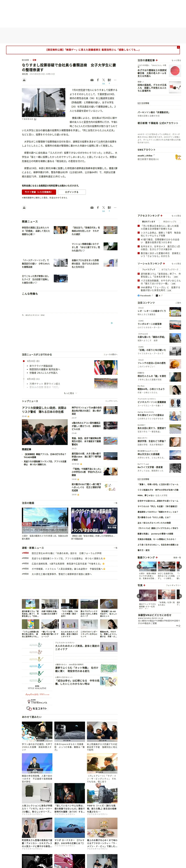The image size is (186, 868).
Task: Click もっと見る beside ソーシャルランキング
Action: tap(176, 263)
